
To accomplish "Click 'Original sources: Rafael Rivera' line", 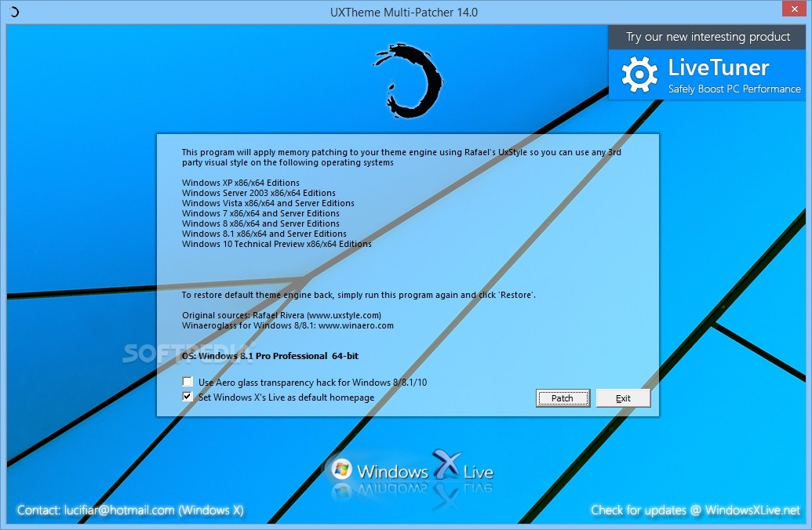I will [282, 315].
